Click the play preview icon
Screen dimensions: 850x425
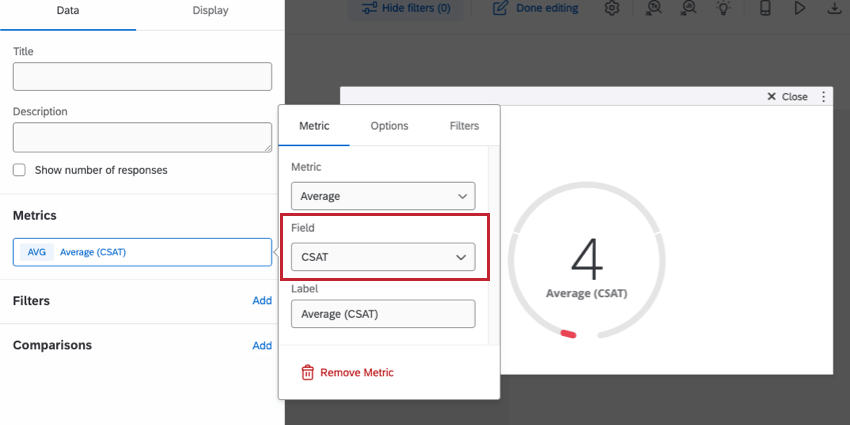(x=800, y=8)
